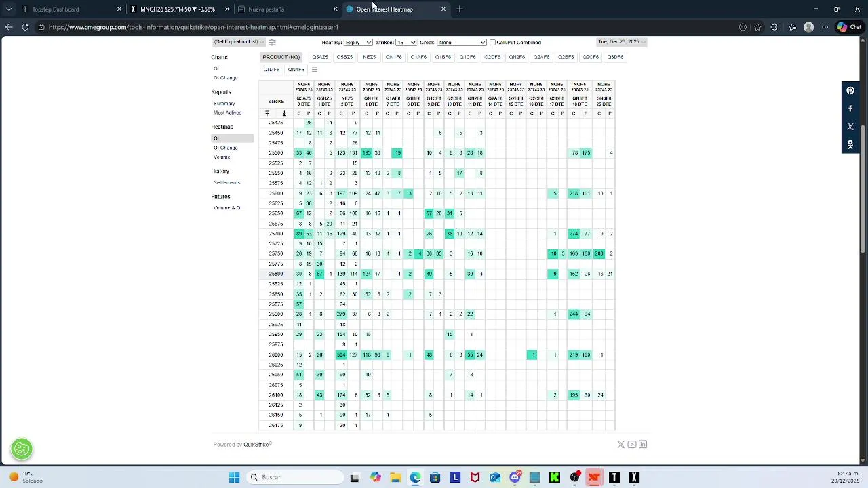The height and width of the screenshot is (488, 868).
Task: Open History Settlements link
Action: point(226,182)
